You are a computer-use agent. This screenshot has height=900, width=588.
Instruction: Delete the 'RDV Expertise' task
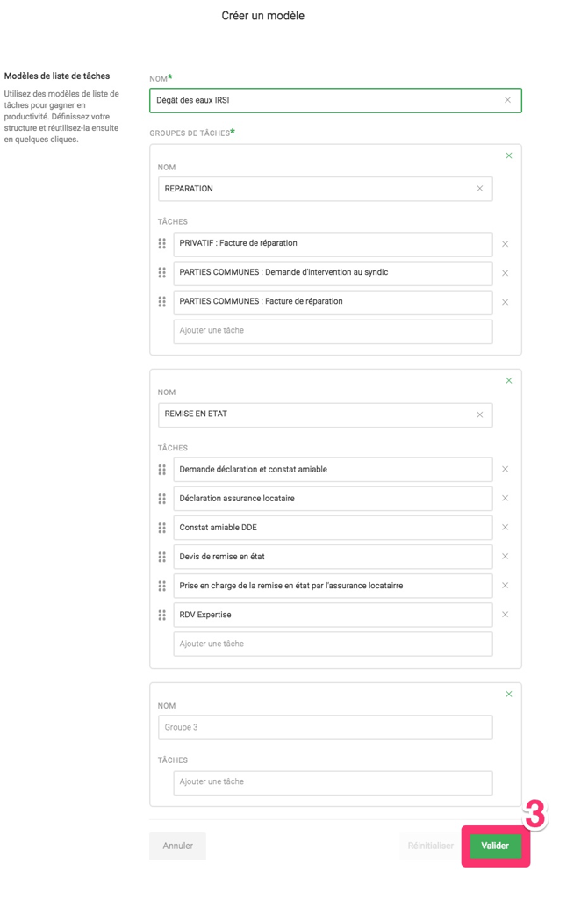506,615
